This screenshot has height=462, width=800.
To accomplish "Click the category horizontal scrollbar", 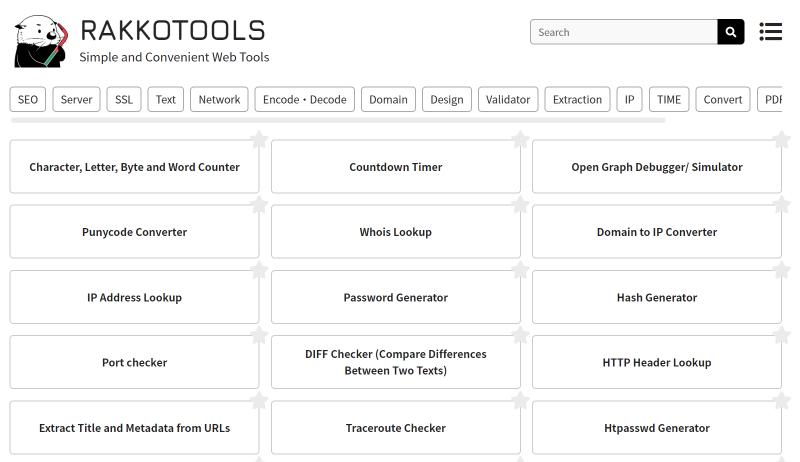I will pyautogui.click(x=338, y=120).
